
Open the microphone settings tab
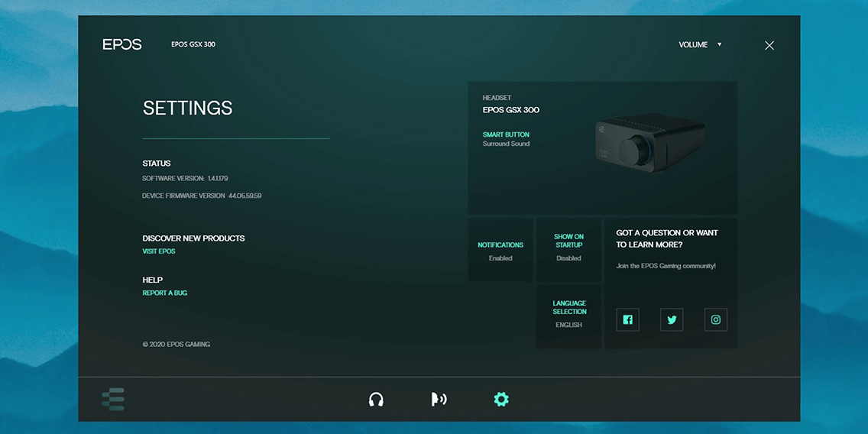pos(439,399)
